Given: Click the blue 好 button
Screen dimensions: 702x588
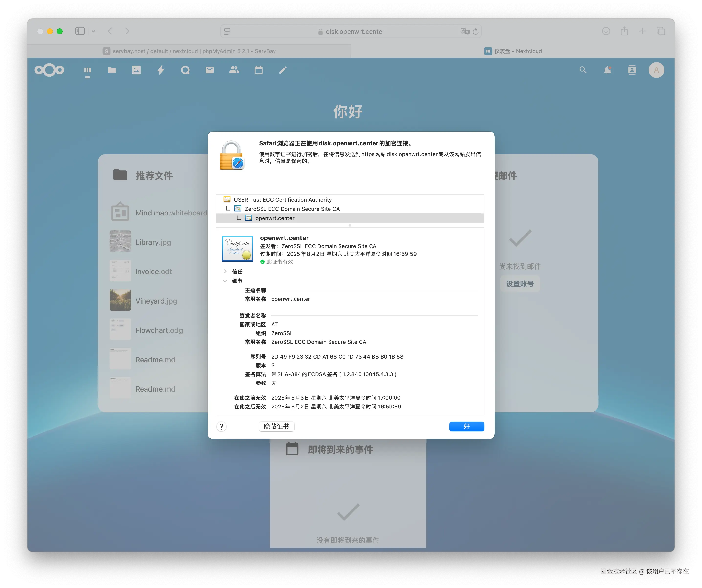Looking at the screenshot, I should pos(466,427).
